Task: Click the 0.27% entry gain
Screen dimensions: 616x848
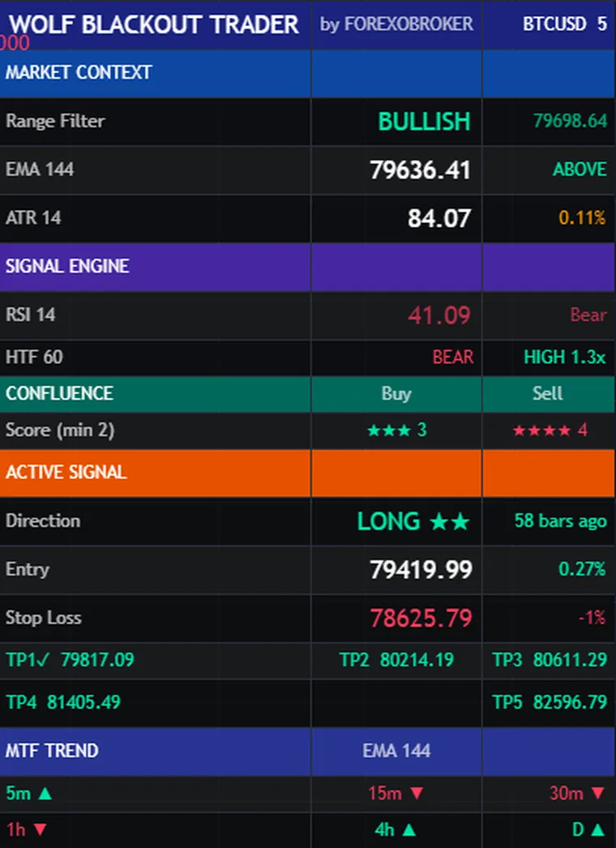Action: tap(582, 569)
